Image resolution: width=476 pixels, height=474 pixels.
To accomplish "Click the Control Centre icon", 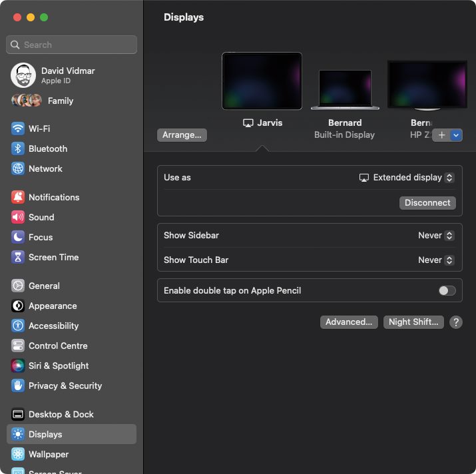I will pyautogui.click(x=18, y=346).
